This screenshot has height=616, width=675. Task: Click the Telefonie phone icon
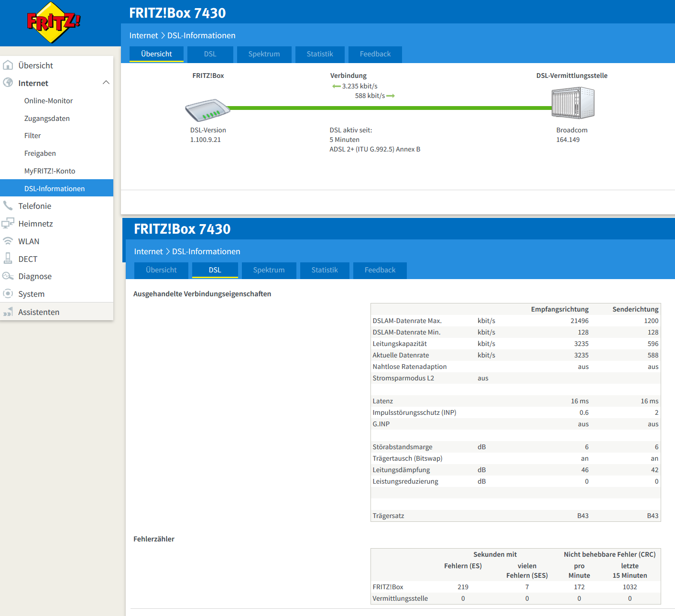(8, 205)
